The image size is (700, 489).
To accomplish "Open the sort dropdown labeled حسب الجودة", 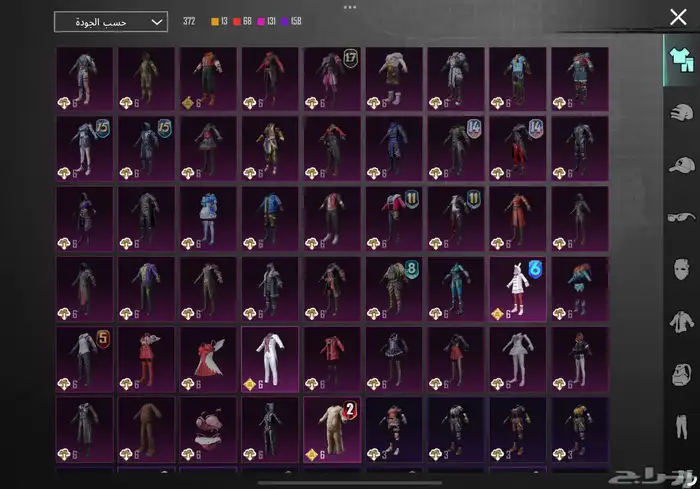I will [x=111, y=22].
